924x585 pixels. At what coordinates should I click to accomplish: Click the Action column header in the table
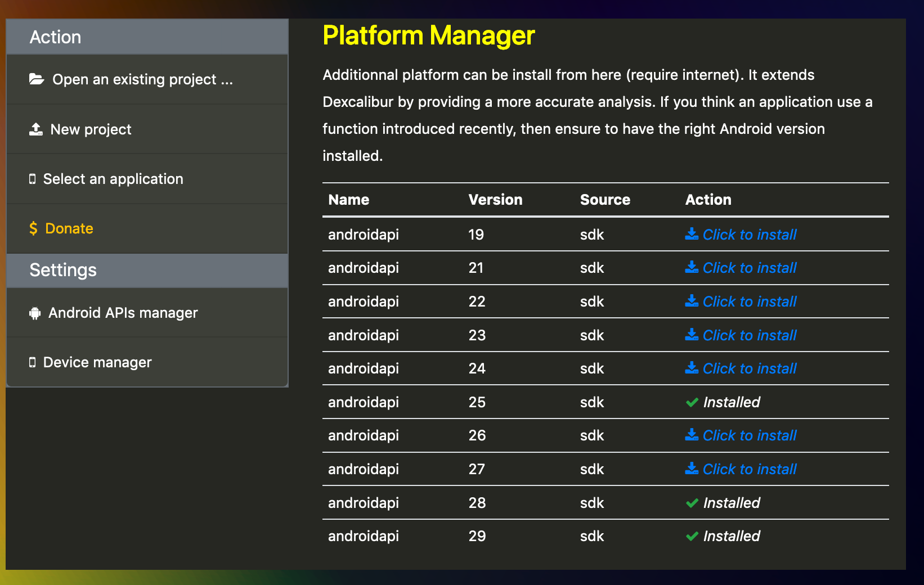pos(708,200)
